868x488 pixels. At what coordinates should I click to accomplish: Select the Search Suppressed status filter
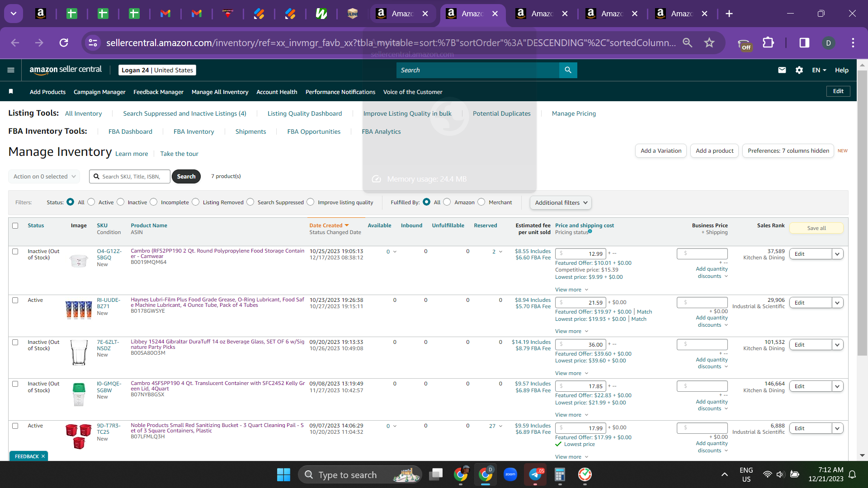250,202
